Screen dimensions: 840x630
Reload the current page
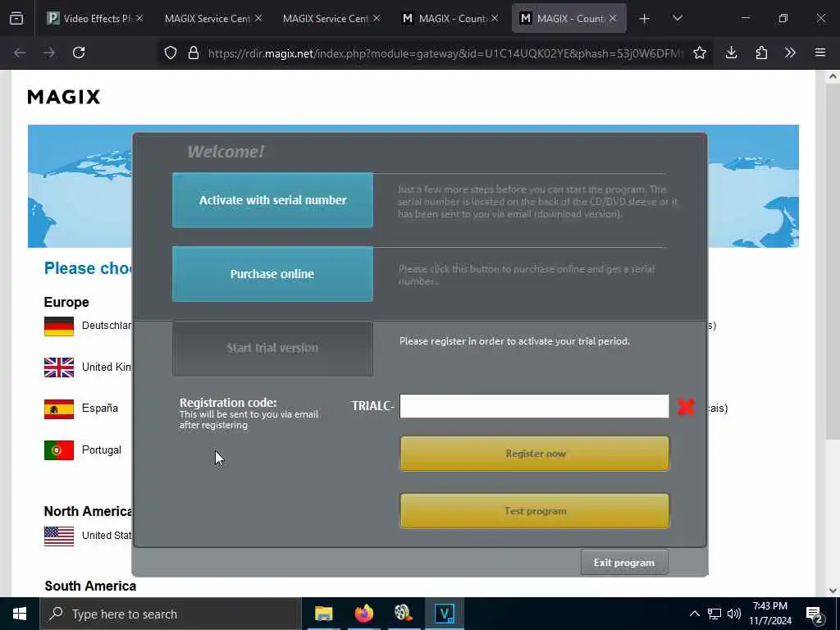pyautogui.click(x=79, y=52)
